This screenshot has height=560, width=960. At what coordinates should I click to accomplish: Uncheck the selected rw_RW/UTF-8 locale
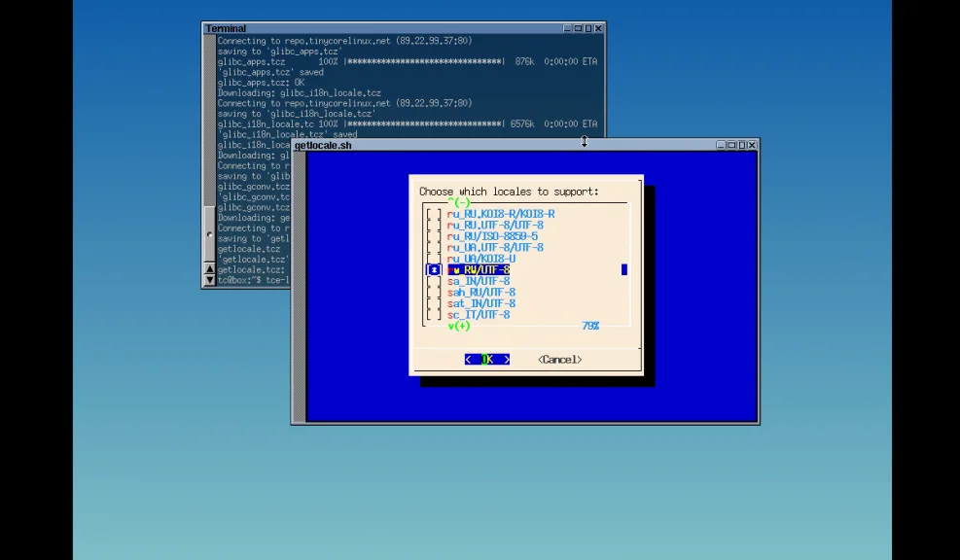coord(434,270)
